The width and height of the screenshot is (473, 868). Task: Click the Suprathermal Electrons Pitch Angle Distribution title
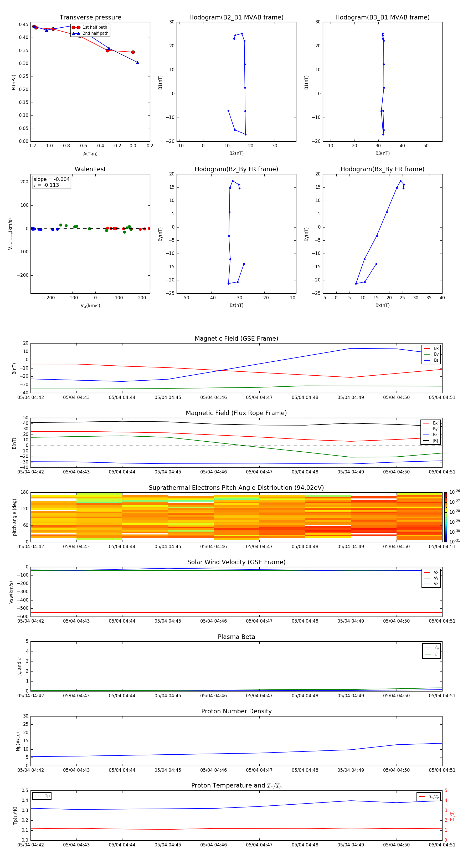236,488
